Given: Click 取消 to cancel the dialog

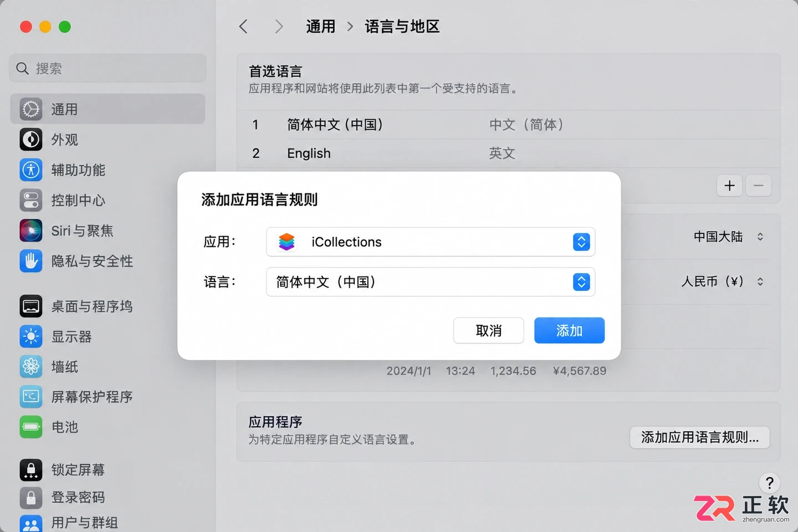Looking at the screenshot, I should coord(488,330).
